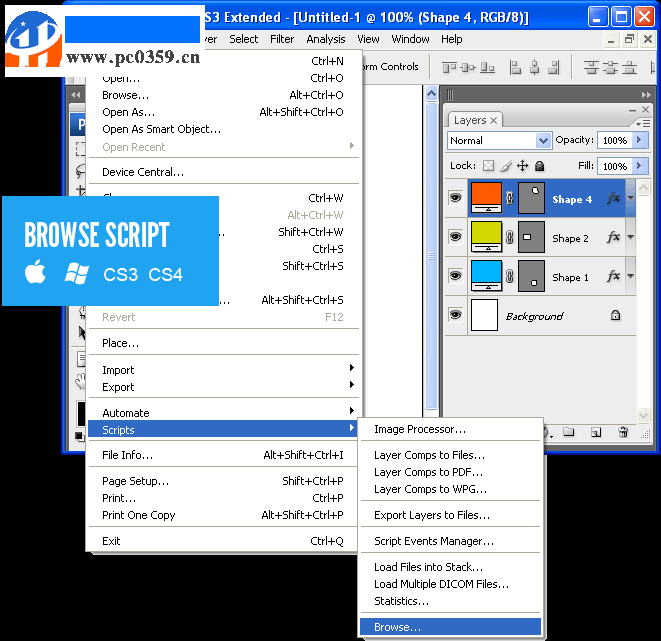Choose Browse... in Scripts submenu
This screenshot has width=661, height=641.
450,627
